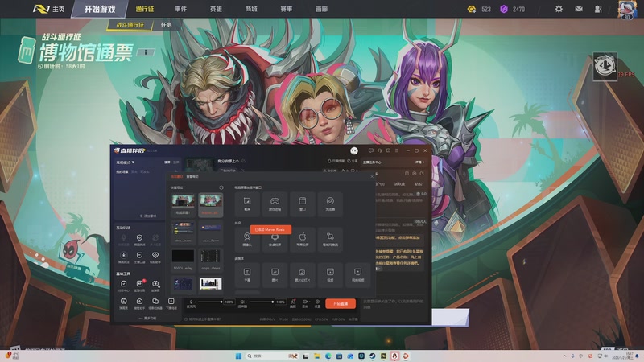This screenshot has width=644, height=362.
Task: Open info button beside 博物馆通票 title
Action: [145, 51]
